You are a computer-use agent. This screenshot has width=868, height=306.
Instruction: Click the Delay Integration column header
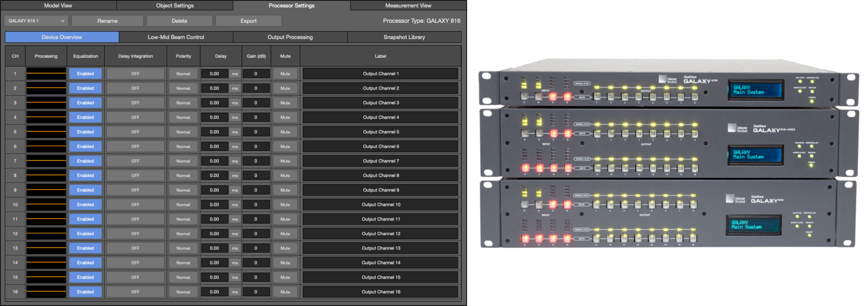(x=135, y=56)
